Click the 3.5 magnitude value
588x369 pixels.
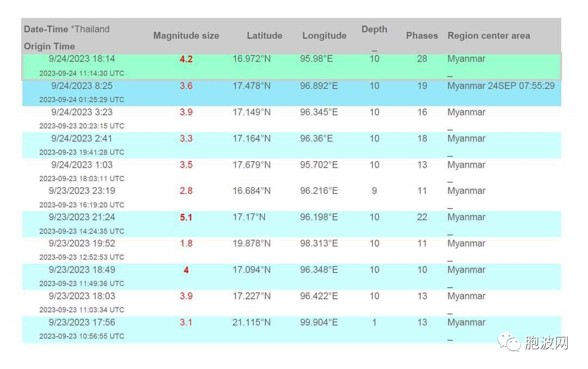click(186, 164)
